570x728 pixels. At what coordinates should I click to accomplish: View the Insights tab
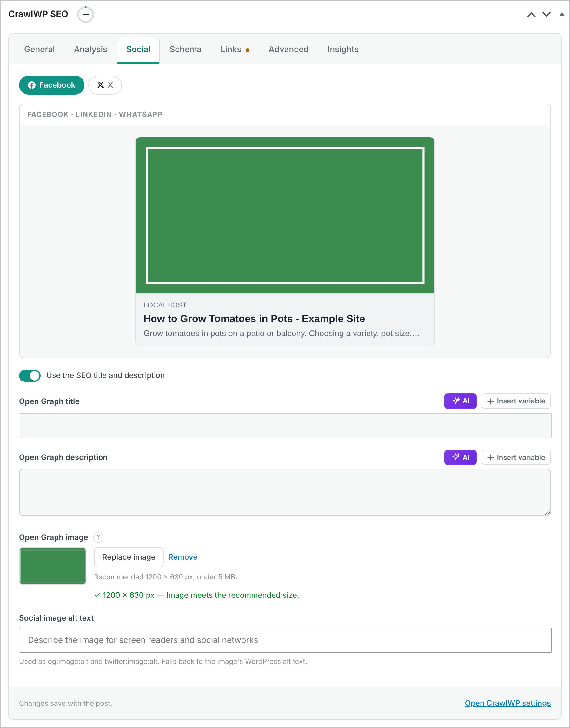[343, 50]
